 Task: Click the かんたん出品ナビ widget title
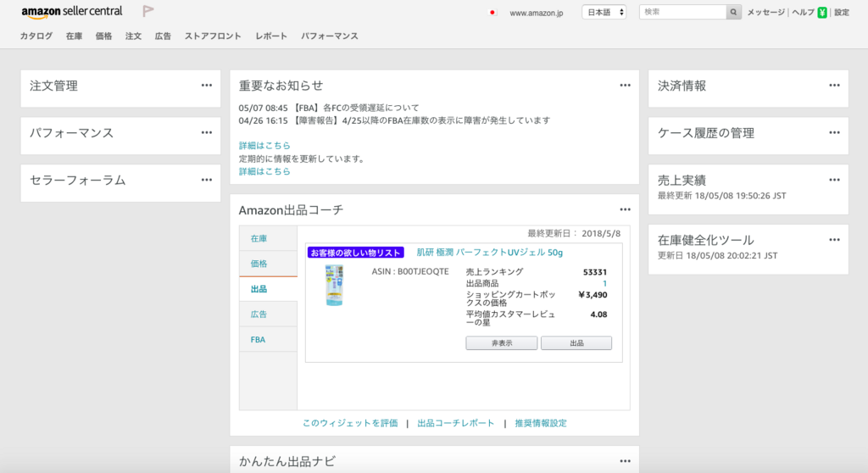pyautogui.click(x=287, y=461)
